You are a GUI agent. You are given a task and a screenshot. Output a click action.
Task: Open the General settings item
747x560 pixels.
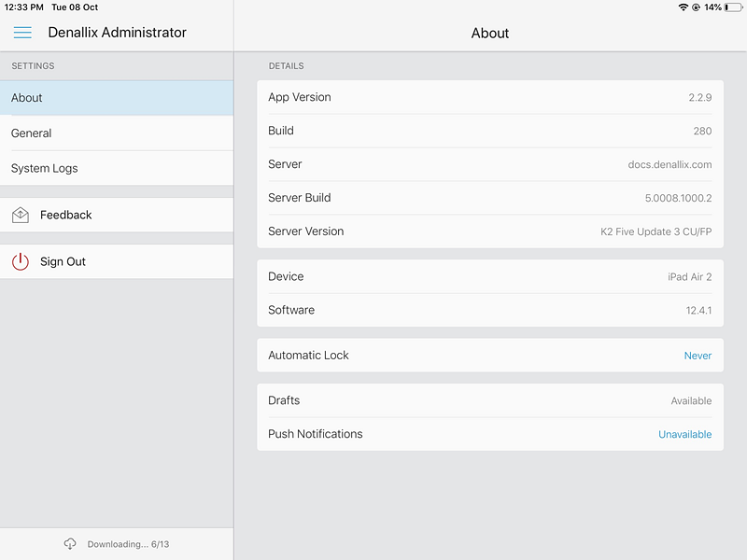(x=117, y=133)
